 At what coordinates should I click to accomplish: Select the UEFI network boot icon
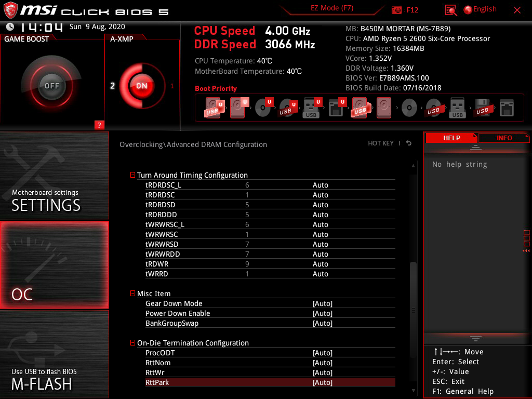point(337,108)
